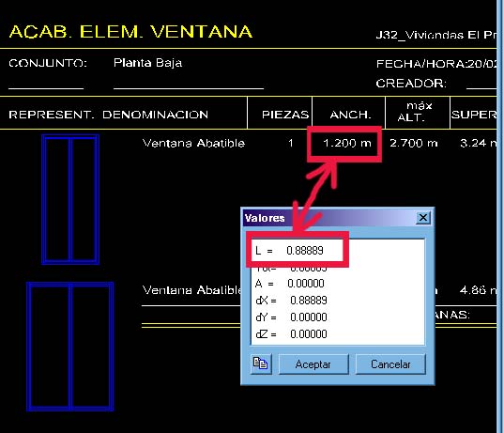Click the 1.200 m width cell

tap(347, 143)
